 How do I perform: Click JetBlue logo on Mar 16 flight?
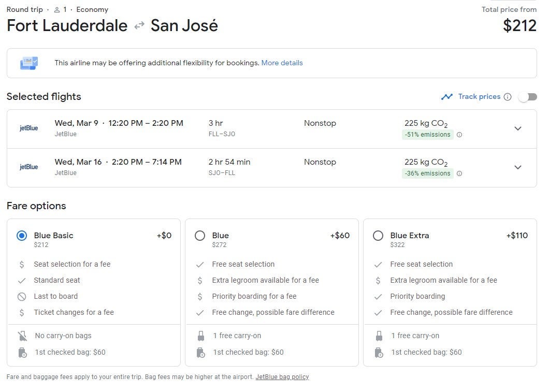(29, 167)
